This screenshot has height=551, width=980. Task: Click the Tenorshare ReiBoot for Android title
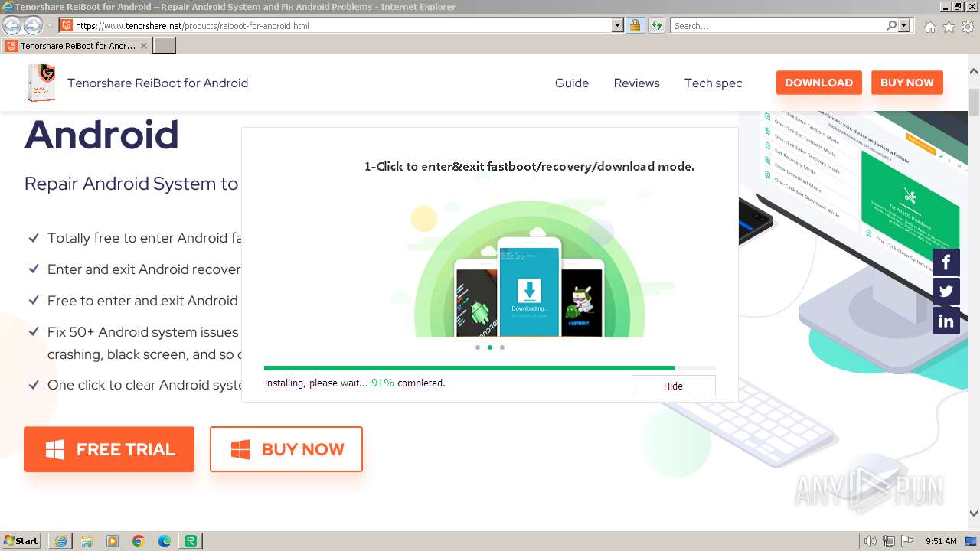coord(158,83)
